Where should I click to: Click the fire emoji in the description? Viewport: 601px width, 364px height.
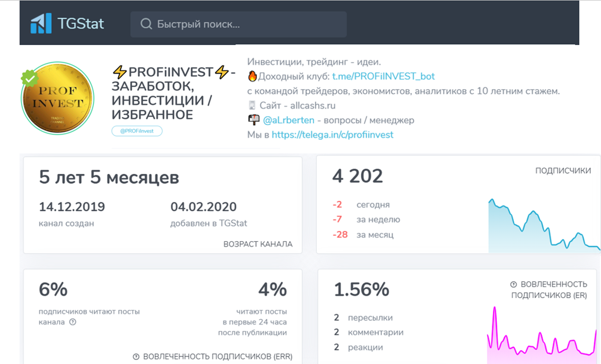252,76
